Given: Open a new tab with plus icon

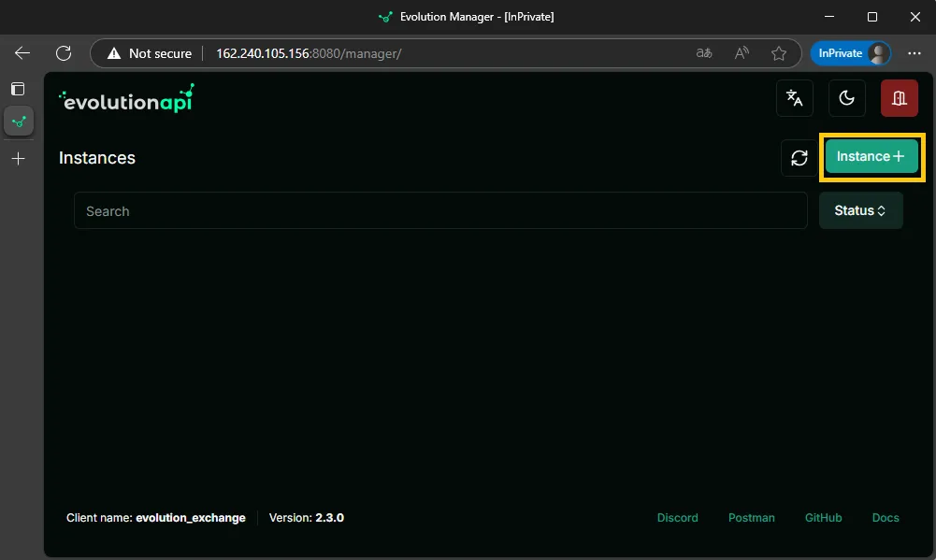Looking at the screenshot, I should point(19,158).
